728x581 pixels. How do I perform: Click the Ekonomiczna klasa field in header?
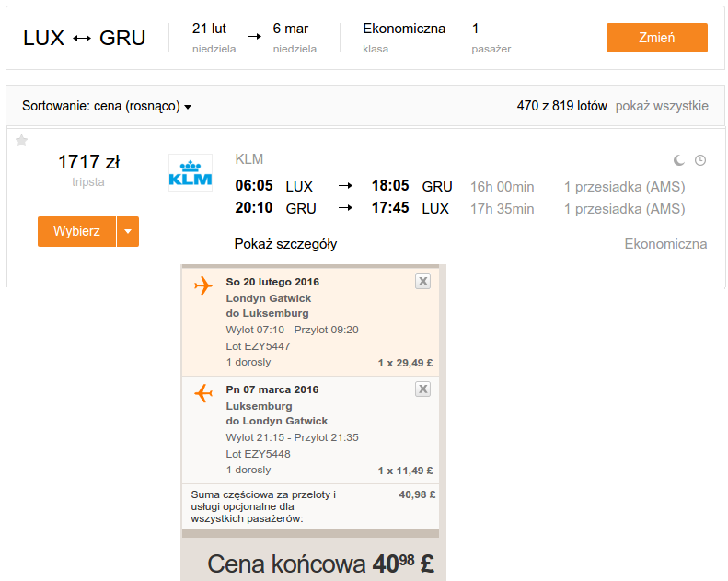pyautogui.click(x=404, y=37)
